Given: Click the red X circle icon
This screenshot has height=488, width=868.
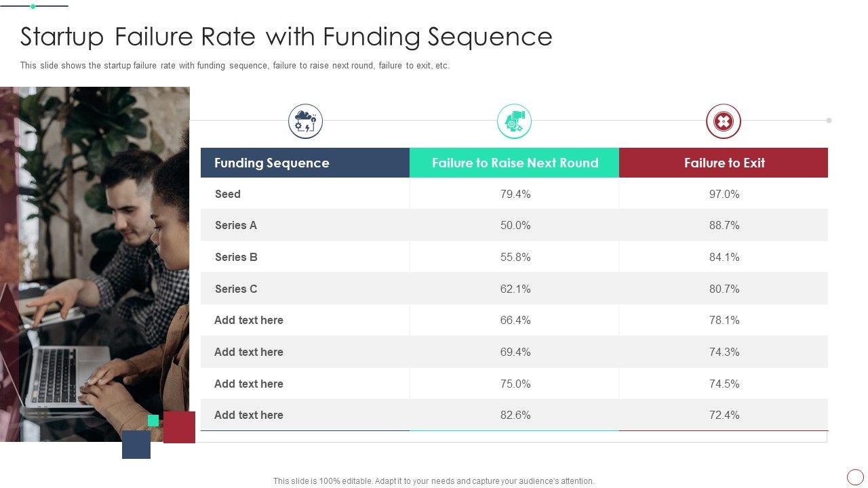Looking at the screenshot, I should pos(724,122).
